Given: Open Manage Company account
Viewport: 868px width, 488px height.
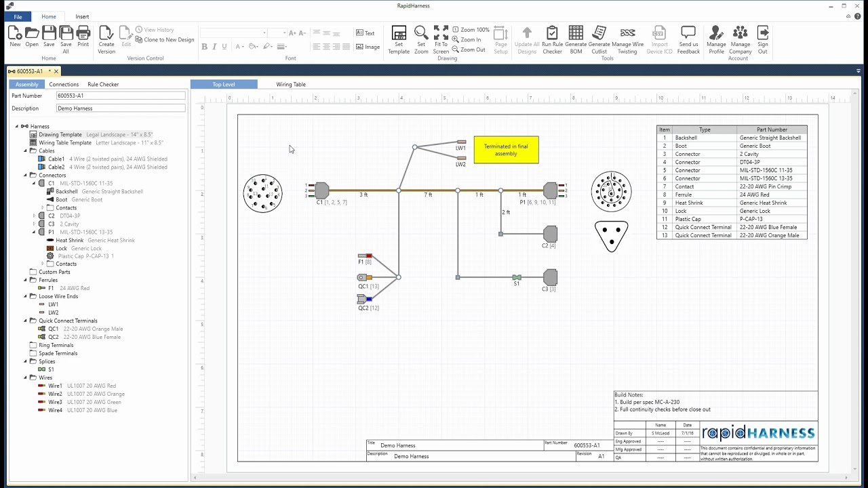Looking at the screenshot, I should coord(741,39).
